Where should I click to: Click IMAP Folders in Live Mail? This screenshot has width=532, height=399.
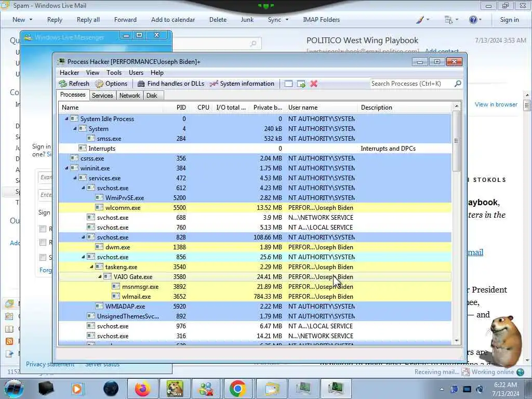pyautogui.click(x=321, y=20)
